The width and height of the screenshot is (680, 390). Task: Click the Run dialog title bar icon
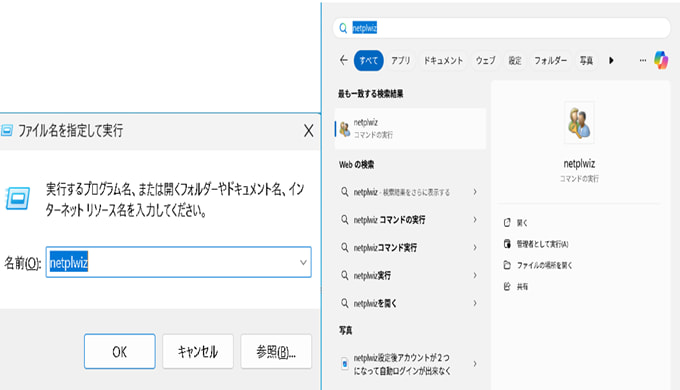pos(7,130)
